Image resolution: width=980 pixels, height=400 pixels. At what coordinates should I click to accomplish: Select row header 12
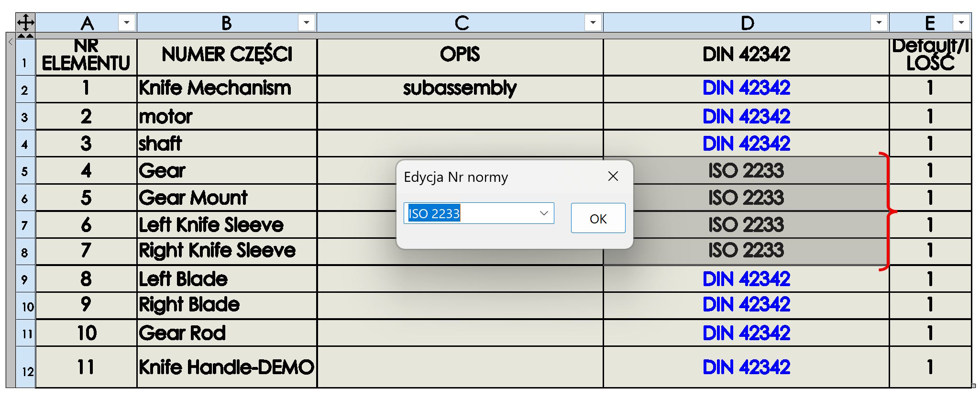[x=27, y=367]
